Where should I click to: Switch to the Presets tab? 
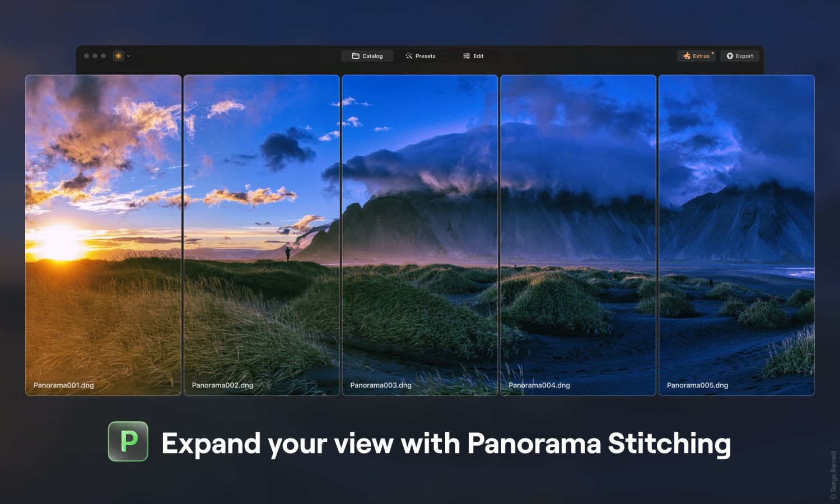coord(421,56)
